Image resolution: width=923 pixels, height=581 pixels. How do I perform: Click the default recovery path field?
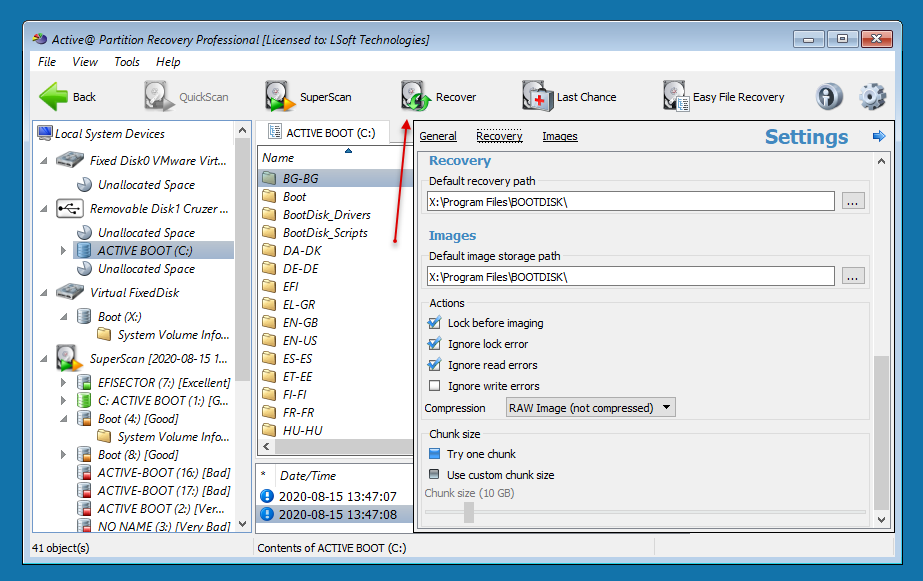coord(630,201)
